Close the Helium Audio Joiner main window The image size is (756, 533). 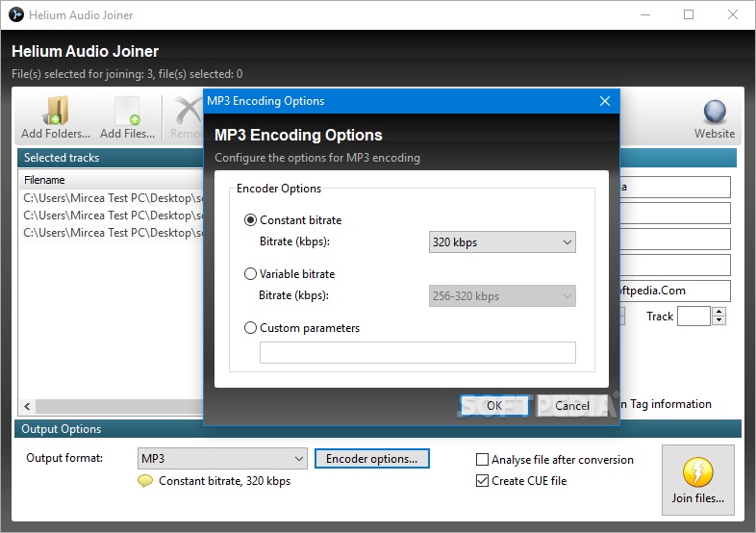click(732, 15)
